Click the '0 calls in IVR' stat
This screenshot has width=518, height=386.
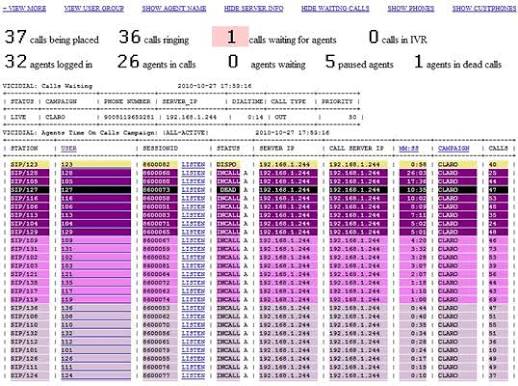pos(398,37)
